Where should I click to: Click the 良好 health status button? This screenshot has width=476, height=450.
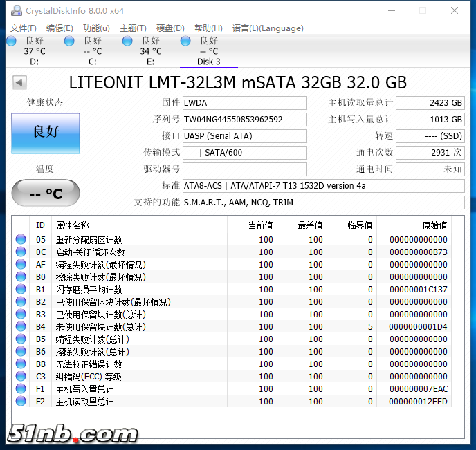tap(46, 133)
